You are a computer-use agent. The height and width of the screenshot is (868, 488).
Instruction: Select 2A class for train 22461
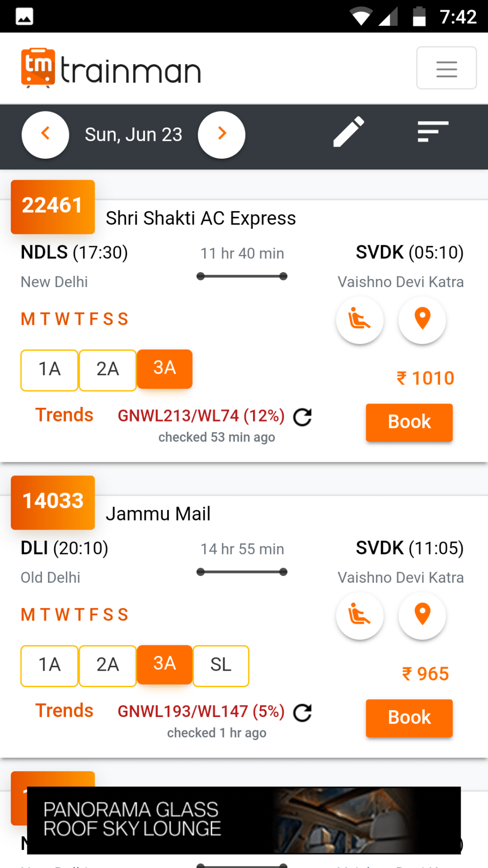click(107, 370)
